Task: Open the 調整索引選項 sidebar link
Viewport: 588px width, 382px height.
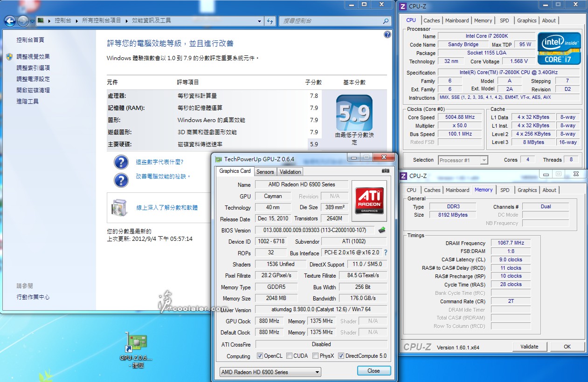Action: [33, 68]
